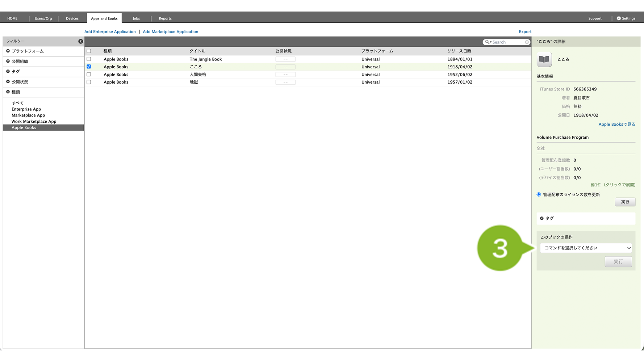Click Add Enterprise Application link
This screenshot has height=362, width=644.
pyautogui.click(x=110, y=32)
